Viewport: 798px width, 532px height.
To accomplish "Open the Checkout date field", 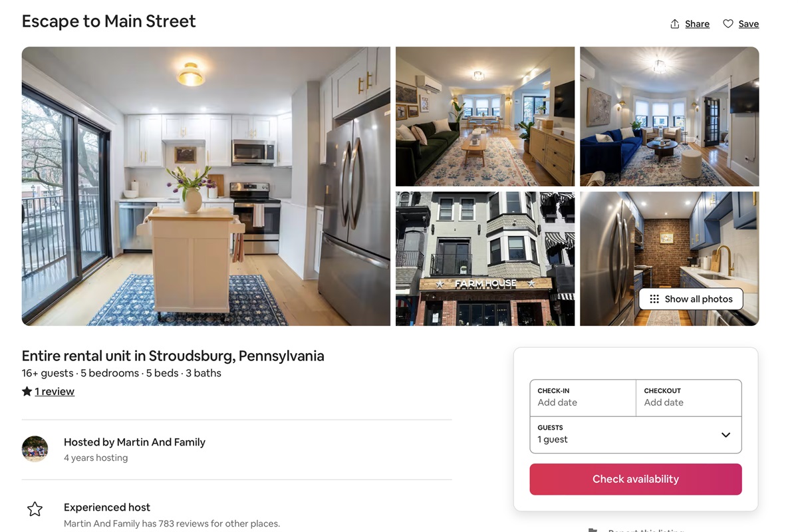I will pos(689,398).
